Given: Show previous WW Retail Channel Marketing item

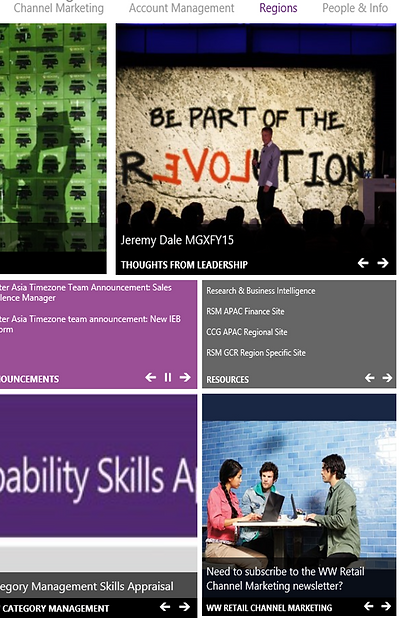Looking at the screenshot, I should (368, 606).
